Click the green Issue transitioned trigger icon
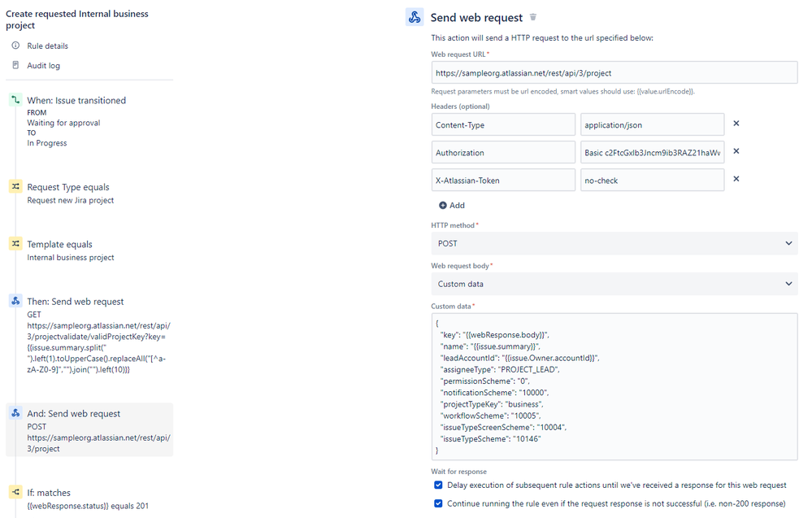Viewport: 812px width, 518px height. pyautogui.click(x=15, y=100)
